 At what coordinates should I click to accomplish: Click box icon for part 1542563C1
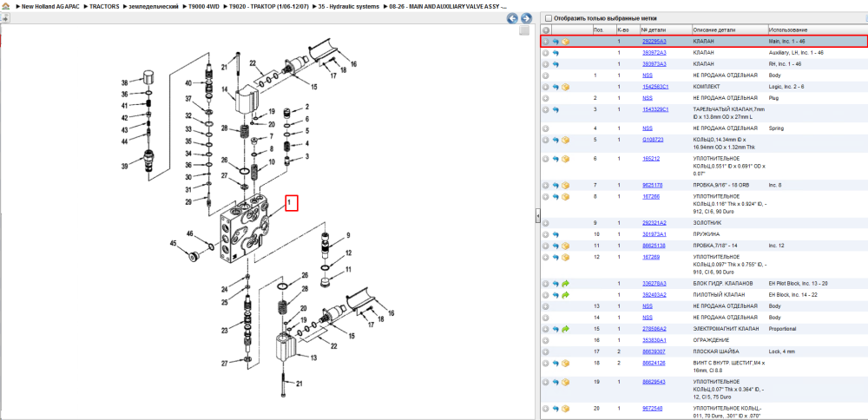[x=565, y=87]
